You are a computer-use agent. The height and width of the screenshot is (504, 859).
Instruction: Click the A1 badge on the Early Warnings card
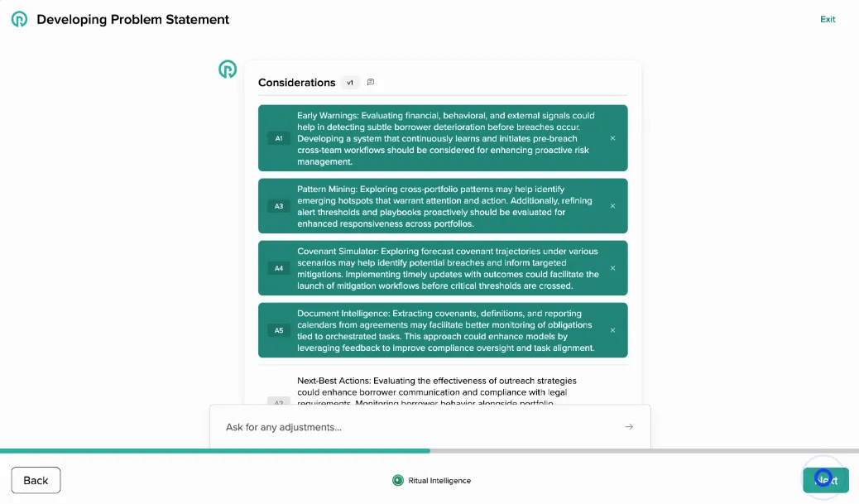pos(279,137)
